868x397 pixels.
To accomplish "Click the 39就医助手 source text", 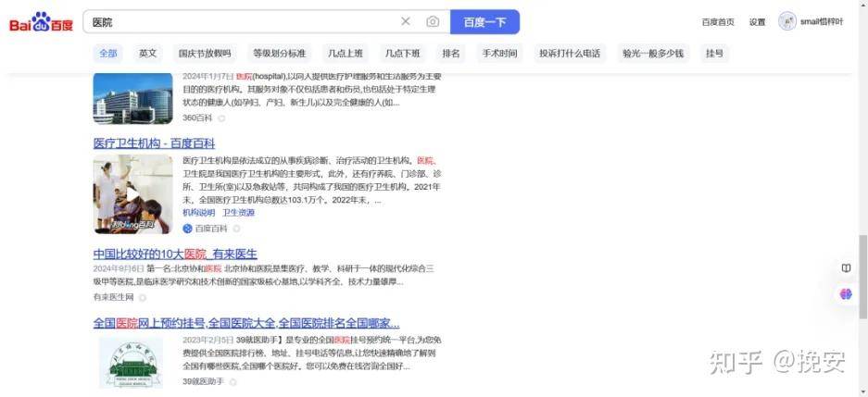I will [203, 381].
